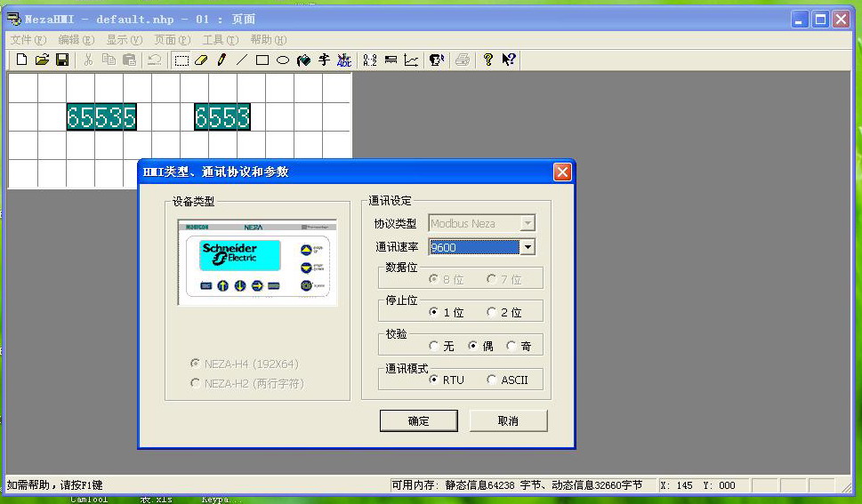Choose the Ellipse shape tool
862x504 pixels.
tap(283, 60)
